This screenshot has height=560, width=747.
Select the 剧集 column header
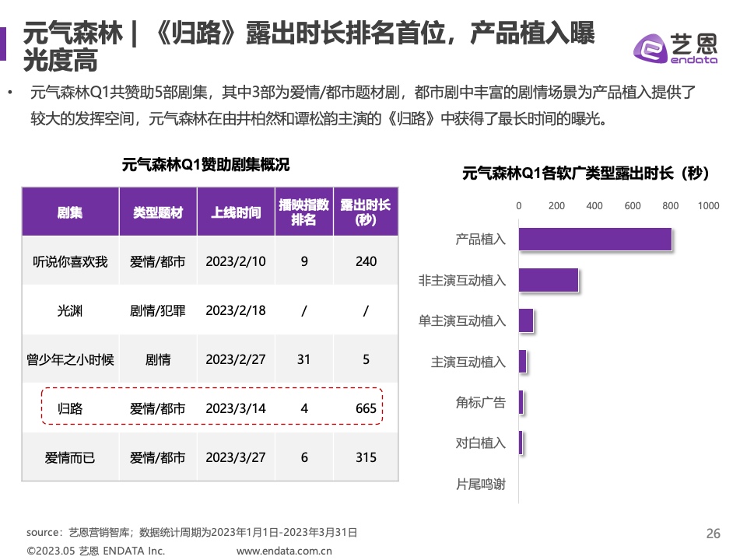point(70,212)
